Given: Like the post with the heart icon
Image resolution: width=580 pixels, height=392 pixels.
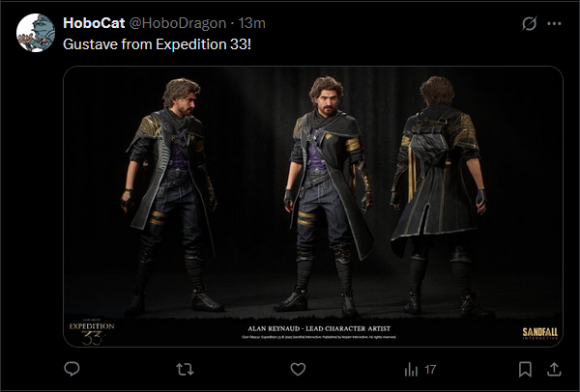Looking at the screenshot, I should [298, 369].
